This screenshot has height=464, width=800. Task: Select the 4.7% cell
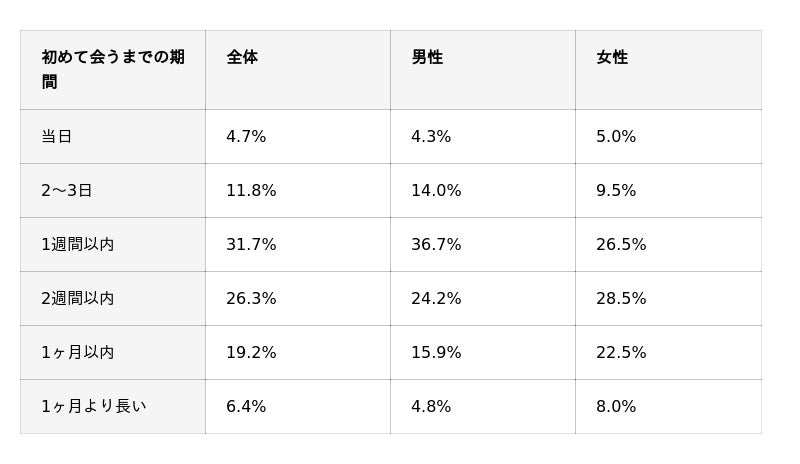point(298,136)
